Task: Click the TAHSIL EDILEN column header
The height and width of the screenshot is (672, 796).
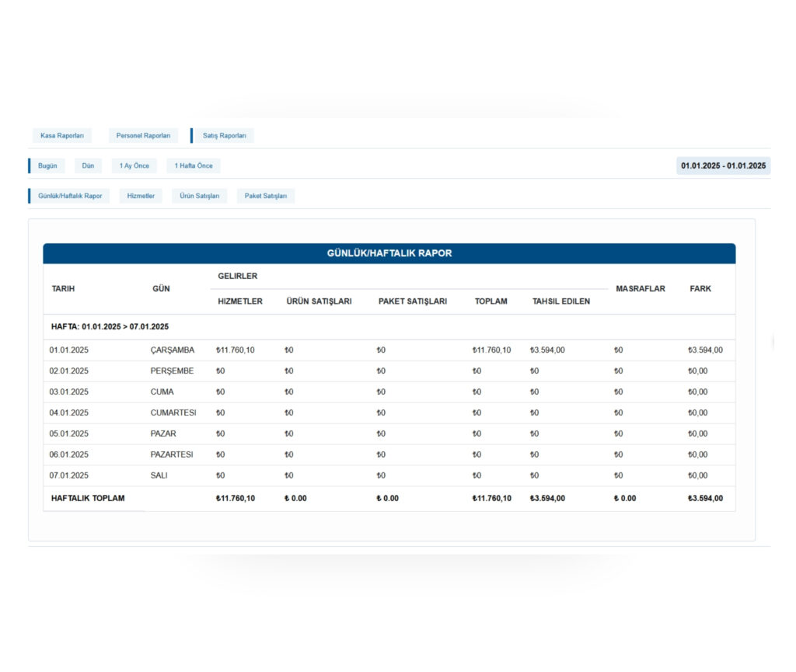Action: (560, 301)
